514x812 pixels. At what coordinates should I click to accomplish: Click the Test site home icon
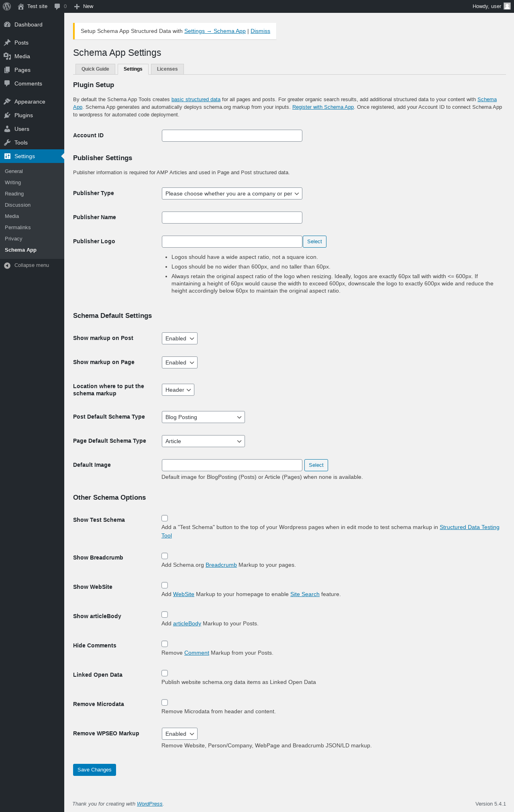click(21, 6)
